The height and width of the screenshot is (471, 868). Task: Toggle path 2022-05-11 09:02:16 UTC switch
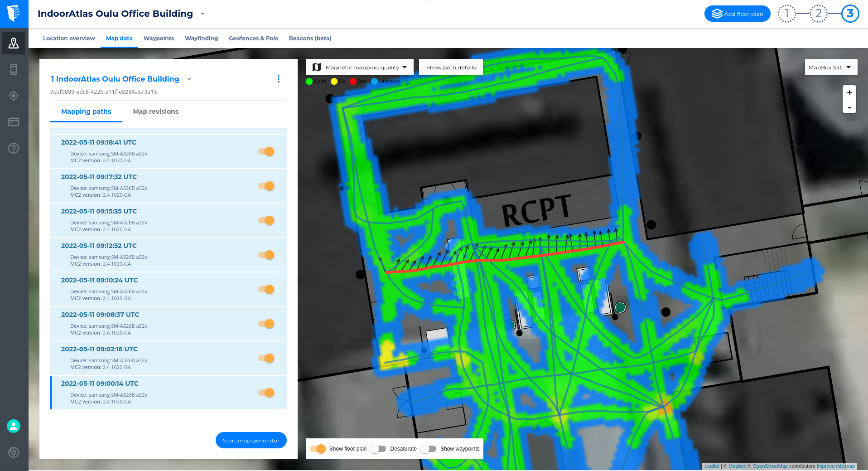coord(266,358)
